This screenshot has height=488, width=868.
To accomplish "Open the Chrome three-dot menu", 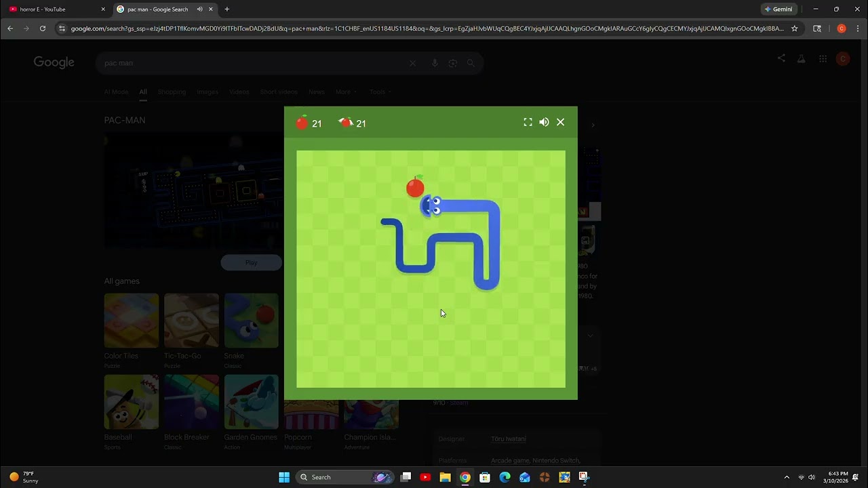I will point(858,28).
